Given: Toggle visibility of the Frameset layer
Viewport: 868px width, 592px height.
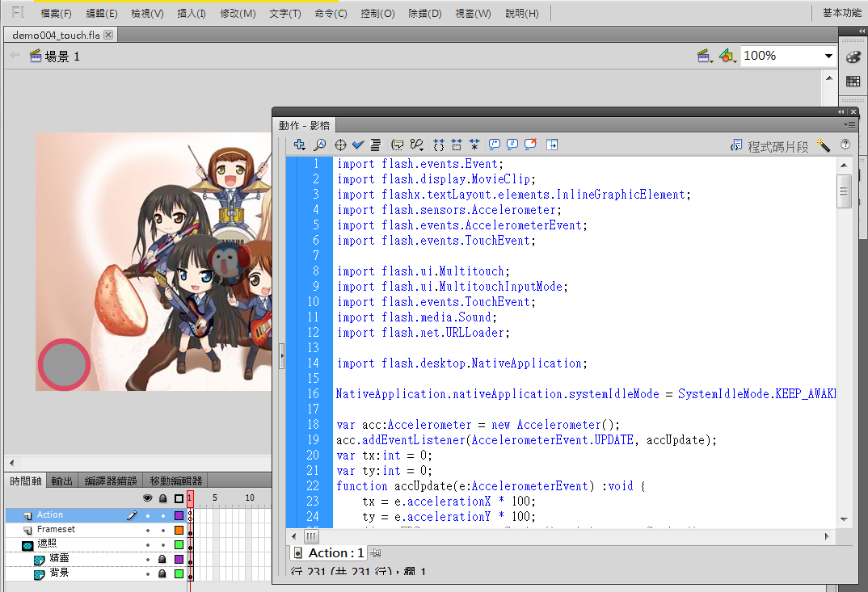Looking at the screenshot, I should (x=148, y=530).
